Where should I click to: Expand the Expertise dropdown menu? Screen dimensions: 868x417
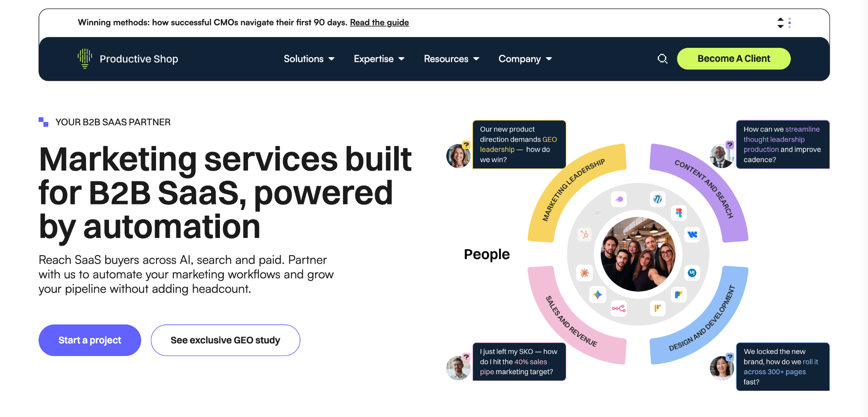tap(379, 59)
